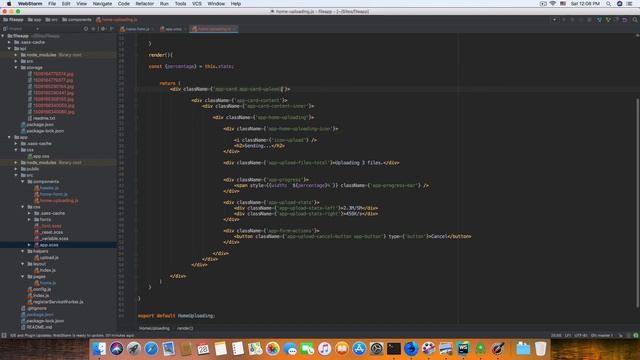Click the caret line:column position in status bar
Image resolution: width=640 pixels, height=360 pixels.
(556, 335)
